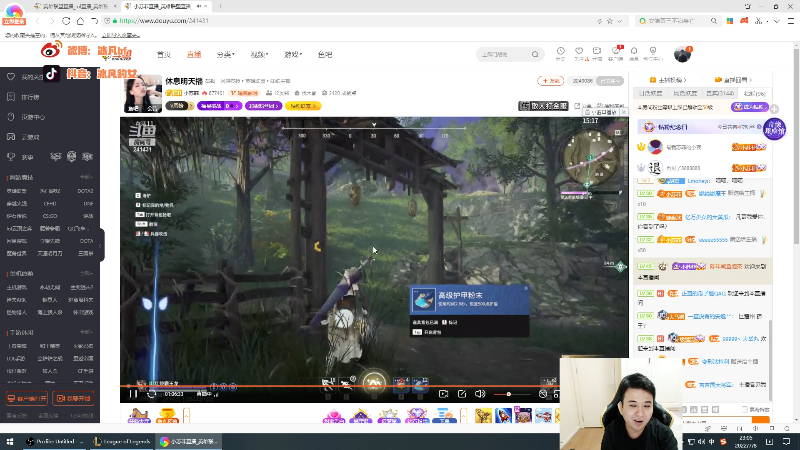Undo closed tab using the restore arrow icon

94,21
